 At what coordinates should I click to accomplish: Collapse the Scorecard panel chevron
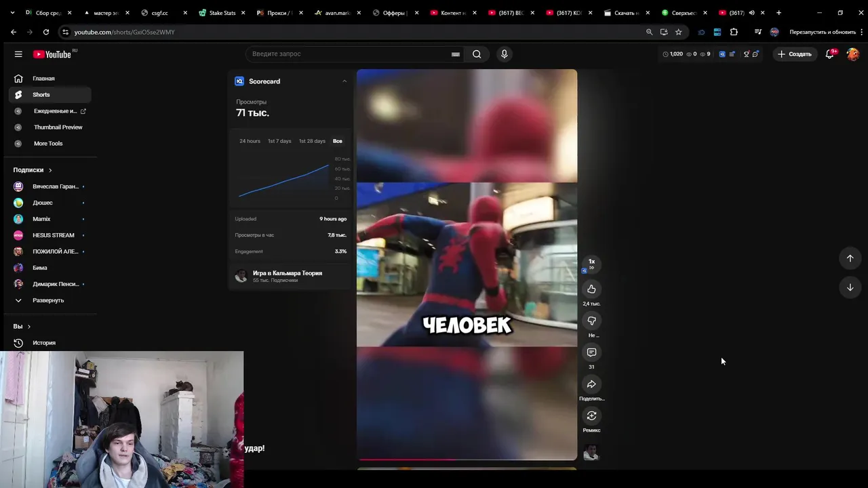(x=344, y=81)
